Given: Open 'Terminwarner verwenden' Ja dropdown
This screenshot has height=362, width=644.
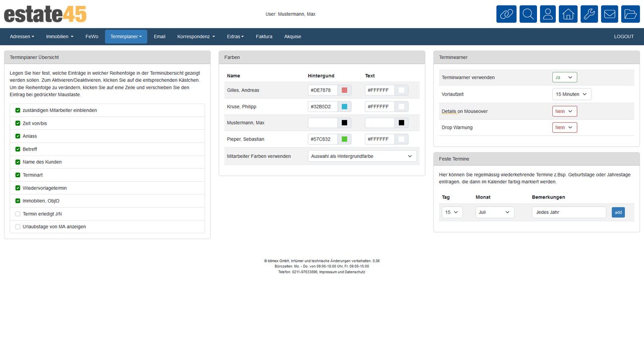Looking at the screenshot, I should click(x=564, y=77).
